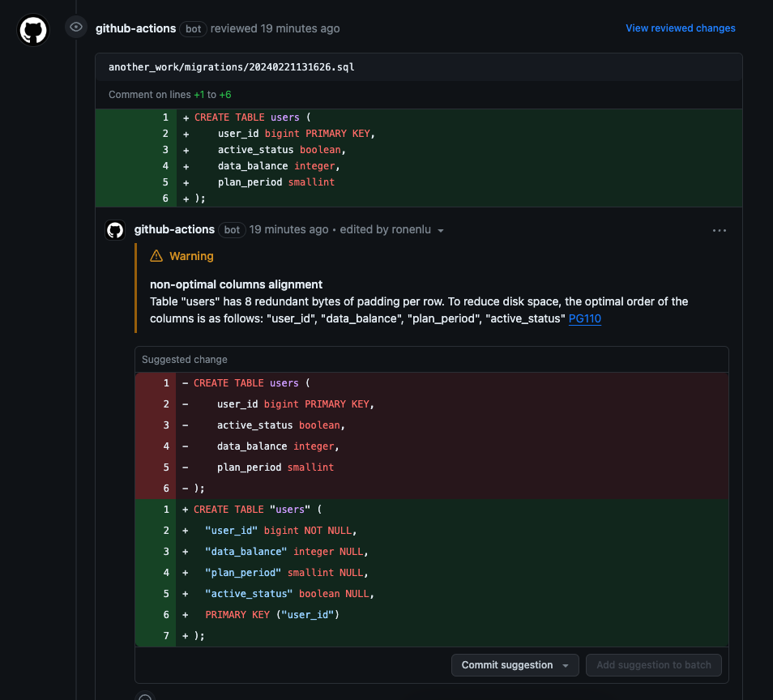Viewport: 773px width, 700px height.
Task: Toggle the eye review-visibility icon
Action: [75, 26]
